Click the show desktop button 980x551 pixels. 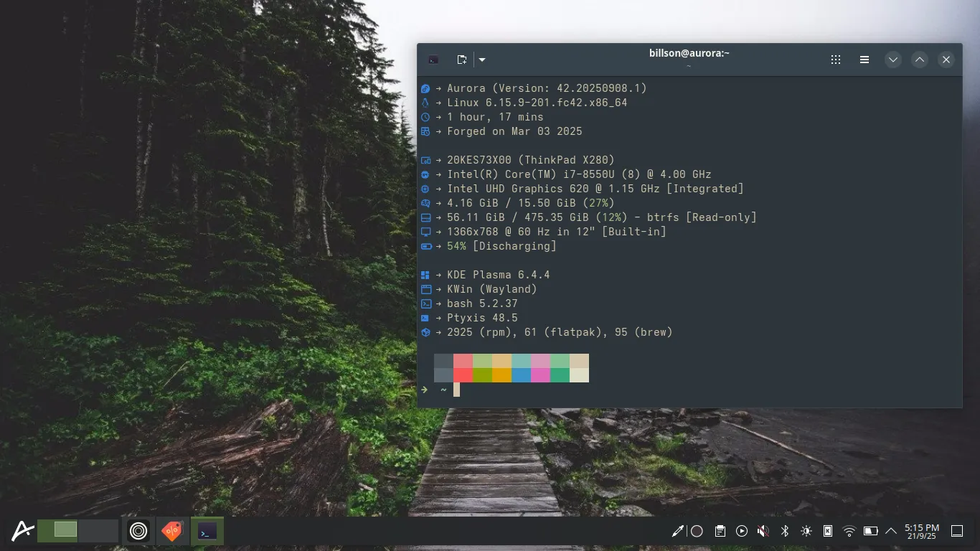pyautogui.click(x=957, y=531)
